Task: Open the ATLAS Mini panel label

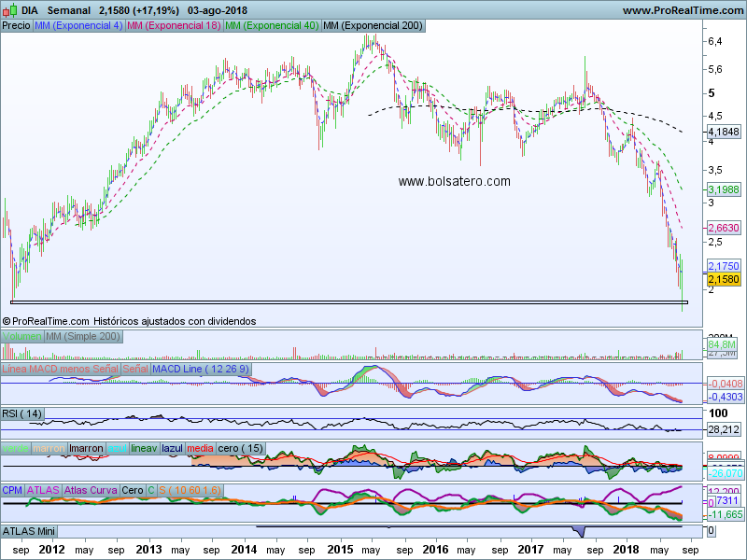Action: [x=29, y=531]
